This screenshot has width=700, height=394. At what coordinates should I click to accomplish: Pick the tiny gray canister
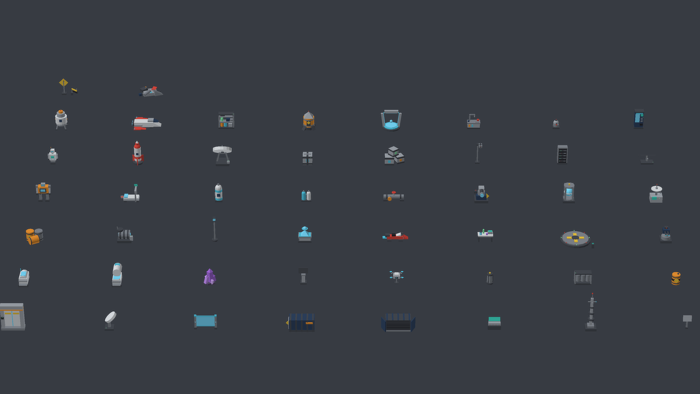556,124
